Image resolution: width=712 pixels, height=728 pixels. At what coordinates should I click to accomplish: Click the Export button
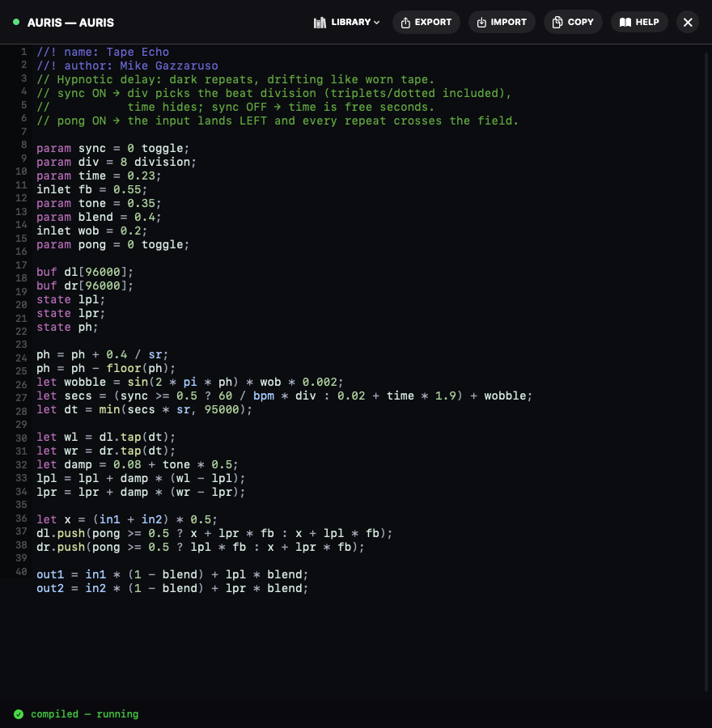click(426, 23)
